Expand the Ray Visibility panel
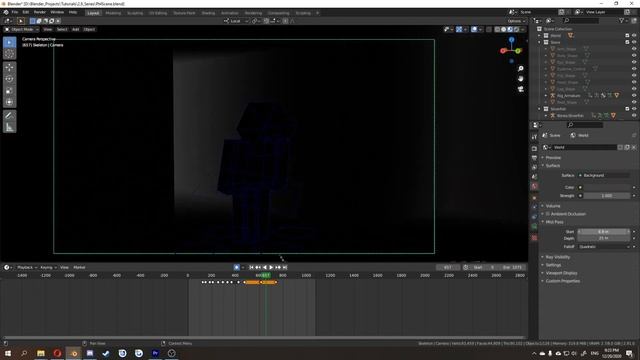The image size is (640, 360). (558, 257)
